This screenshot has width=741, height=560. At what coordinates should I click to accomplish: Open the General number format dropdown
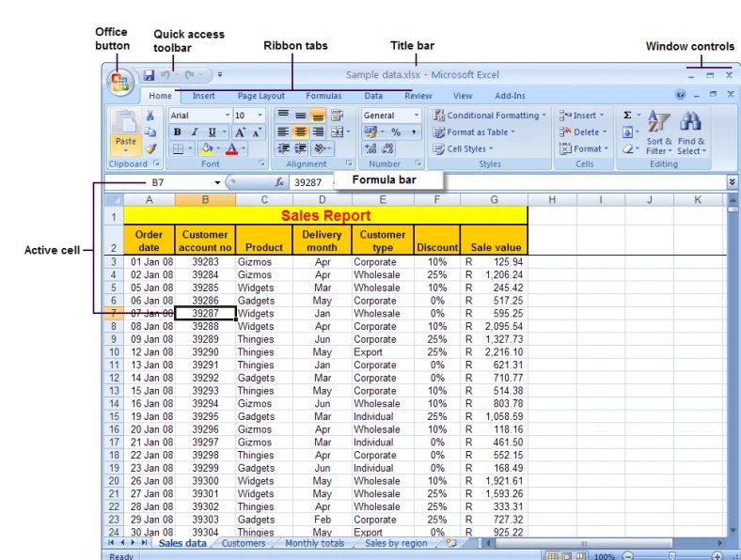point(417,116)
